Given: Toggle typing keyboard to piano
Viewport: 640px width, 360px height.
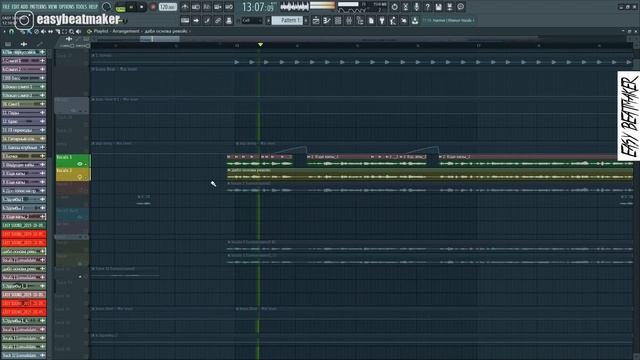Looking at the screenshot, I should click(x=185, y=20).
